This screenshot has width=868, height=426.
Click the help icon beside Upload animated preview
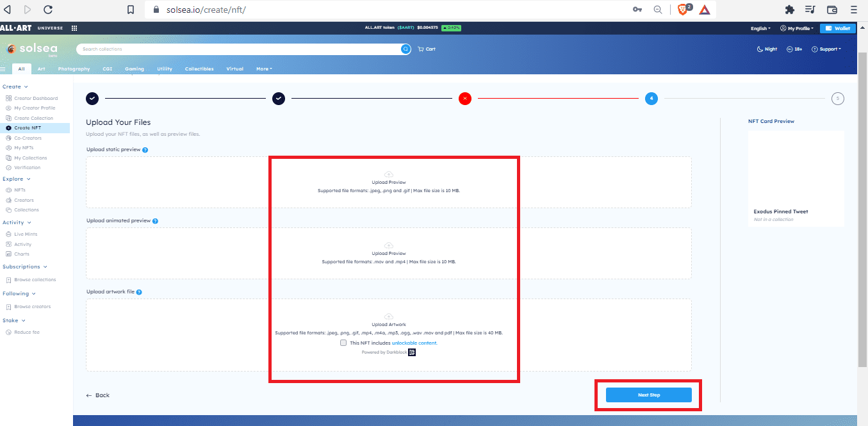pyautogui.click(x=155, y=221)
